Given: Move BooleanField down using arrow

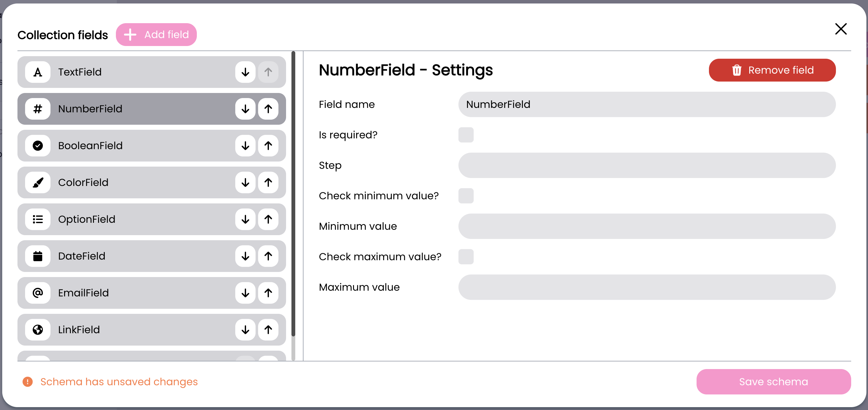Looking at the screenshot, I should pyautogui.click(x=245, y=146).
